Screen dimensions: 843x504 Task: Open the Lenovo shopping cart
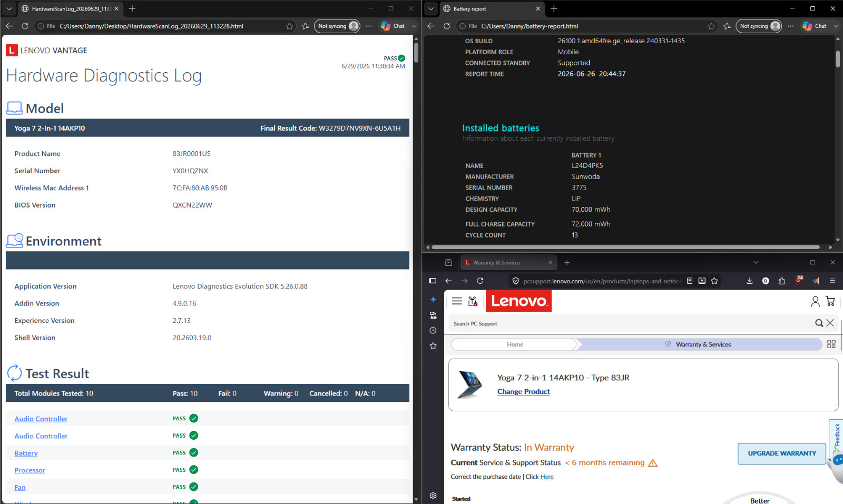pyautogui.click(x=830, y=301)
